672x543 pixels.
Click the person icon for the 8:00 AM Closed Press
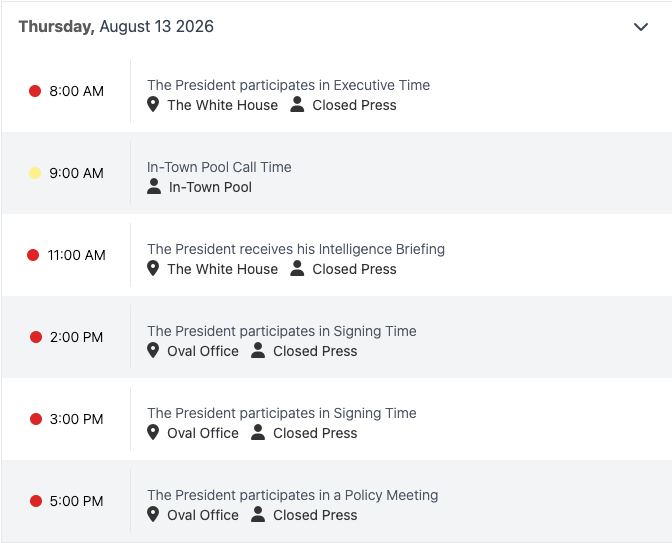tap(297, 105)
